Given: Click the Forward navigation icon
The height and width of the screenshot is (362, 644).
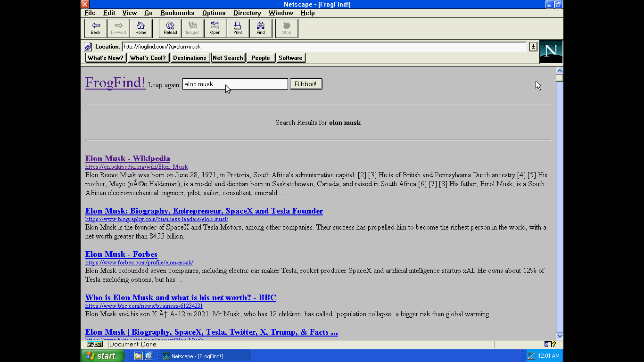Looking at the screenshot, I should point(118,28).
